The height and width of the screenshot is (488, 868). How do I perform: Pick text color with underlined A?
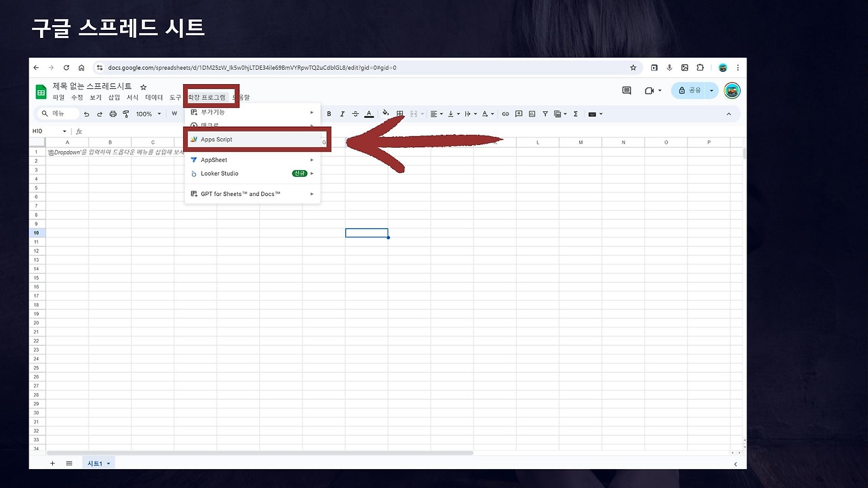pos(369,114)
